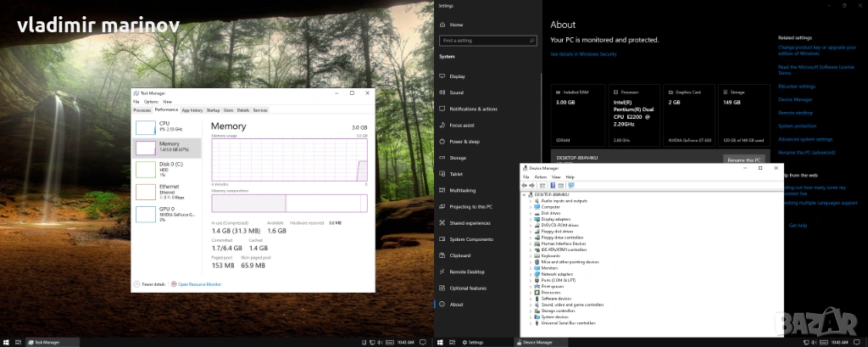Viewport: 868px width, 347px height.
Task: Click the Open Resource Monitor icon link
Action: (x=174, y=284)
